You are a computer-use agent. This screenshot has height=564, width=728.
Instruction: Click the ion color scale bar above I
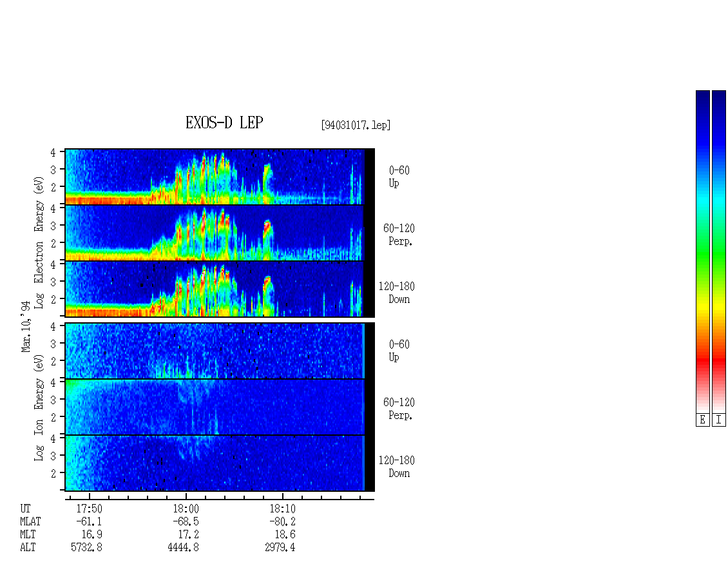point(719,251)
